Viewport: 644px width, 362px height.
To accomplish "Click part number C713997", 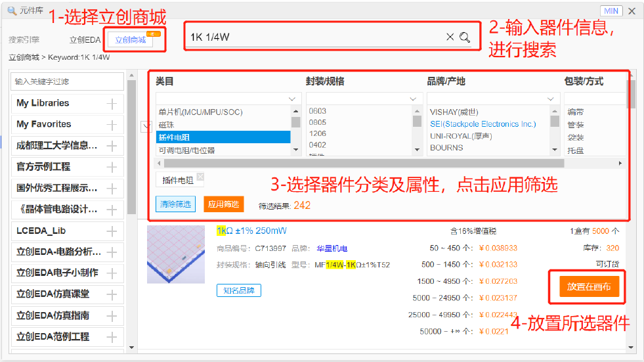I will tap(270, 248).
